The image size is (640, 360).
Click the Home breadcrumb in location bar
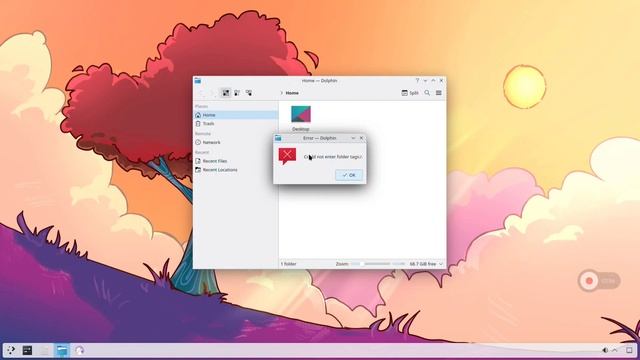tap(292, 93)
